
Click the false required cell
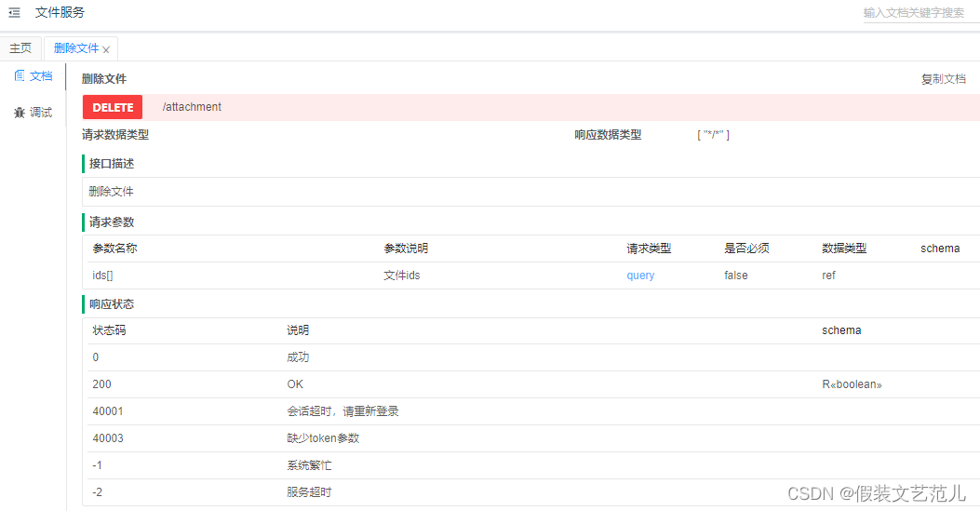pos(736,276)
